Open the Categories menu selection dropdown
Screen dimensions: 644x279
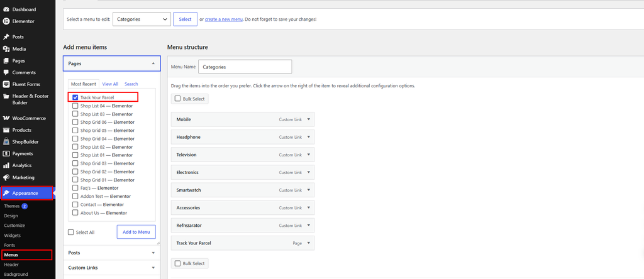click(142, 19)
